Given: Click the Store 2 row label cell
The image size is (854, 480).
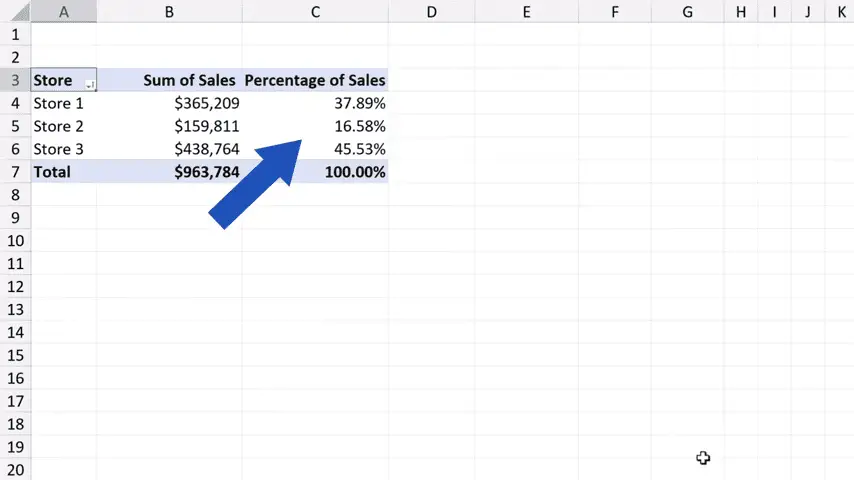Looking at the screenshot, I should click(59, 126).
